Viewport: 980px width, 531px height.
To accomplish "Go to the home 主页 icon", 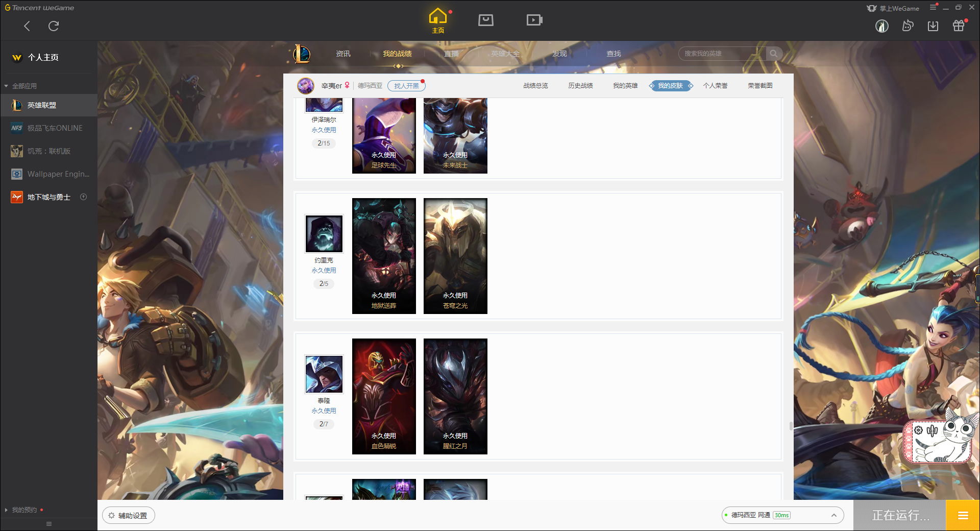I will click(x=438, y=20).
